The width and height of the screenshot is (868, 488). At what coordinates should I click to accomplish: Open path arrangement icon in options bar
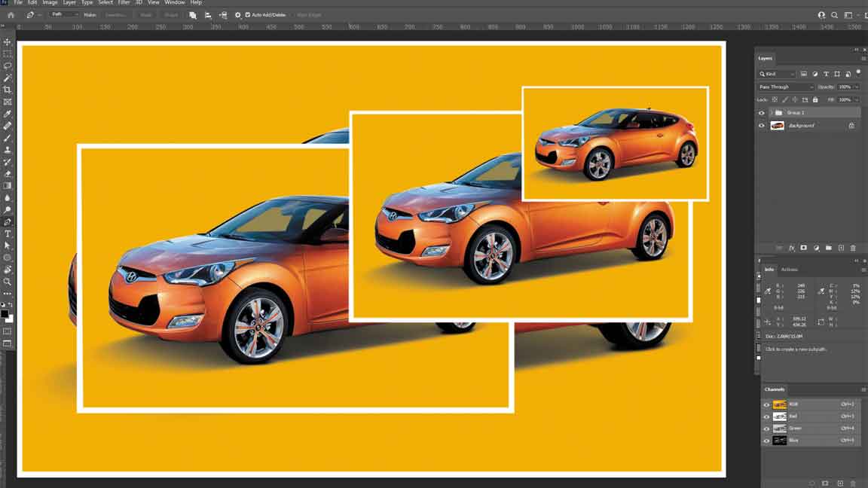coord(223,15)
